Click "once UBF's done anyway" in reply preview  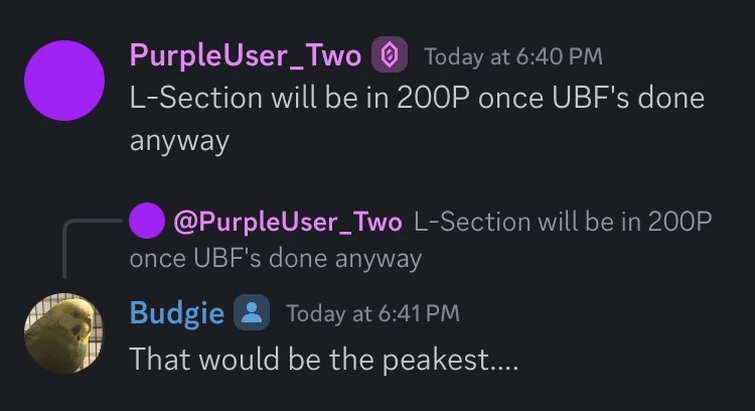[x=275, y=259]
